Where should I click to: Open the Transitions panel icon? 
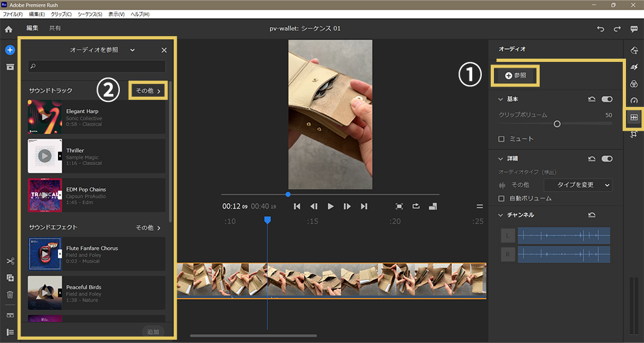[x=634, y=67]
